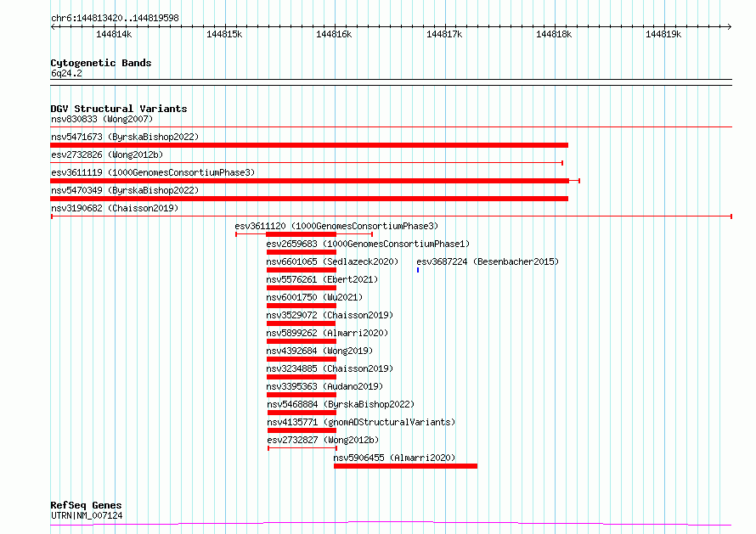This screenshot has width=756, height=534.
Task: Click the nsv3529072 (Chaisson2019) label
Action: tap(330, 315)
